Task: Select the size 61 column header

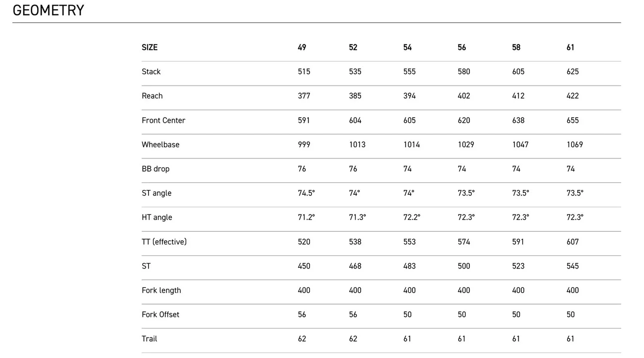Action: coord(570,47)
